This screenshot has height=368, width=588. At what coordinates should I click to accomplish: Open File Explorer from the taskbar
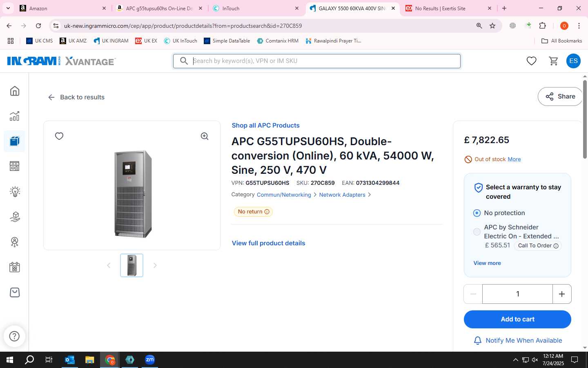click(x=89, y=360)
